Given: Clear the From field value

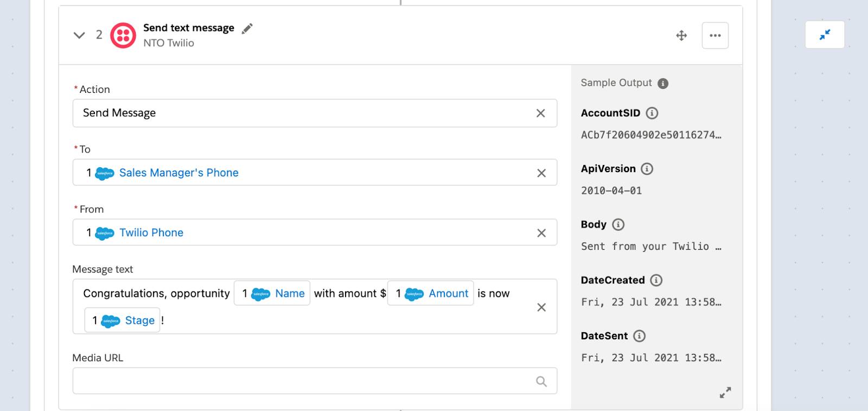Looking at the screenshot, I should (x=541, y=233).
